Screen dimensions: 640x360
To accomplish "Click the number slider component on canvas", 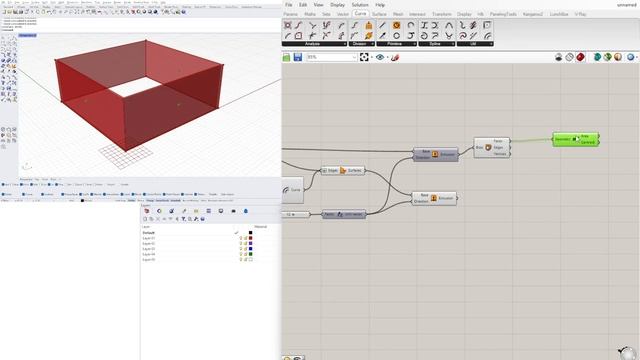I will (x=296, y=214).
